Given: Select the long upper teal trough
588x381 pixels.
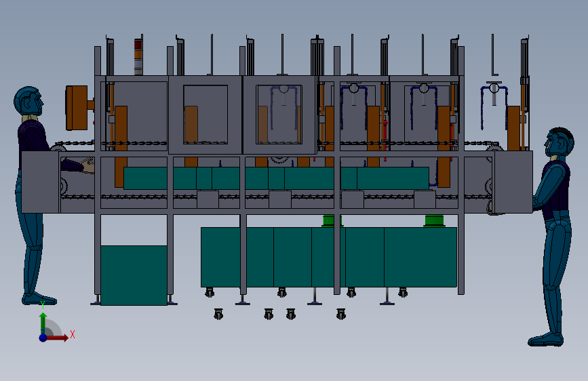Looking at the screenshot, I should (276, 178).
